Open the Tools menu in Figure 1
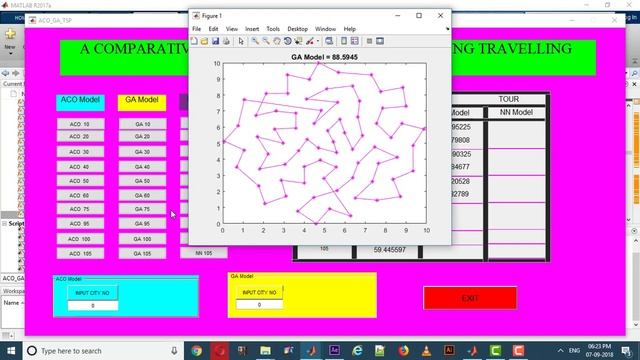This screenshot has height=360, width=640. click(x=273, y=29)
